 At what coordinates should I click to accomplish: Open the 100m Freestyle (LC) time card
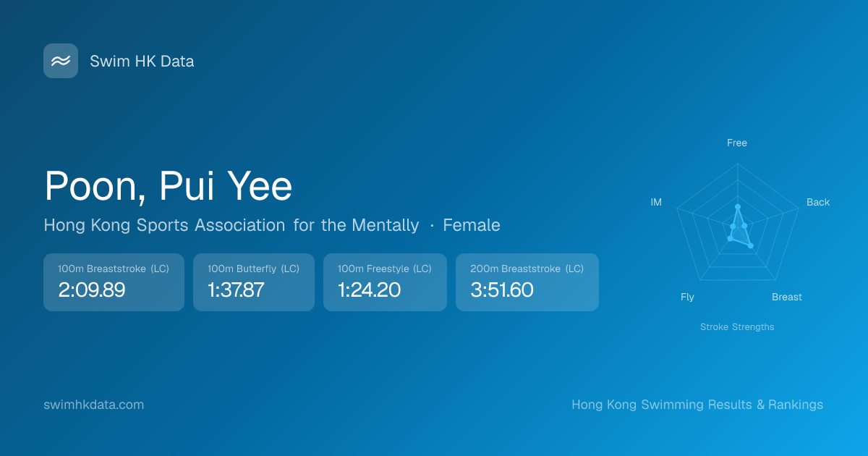(x=385, y=282)
